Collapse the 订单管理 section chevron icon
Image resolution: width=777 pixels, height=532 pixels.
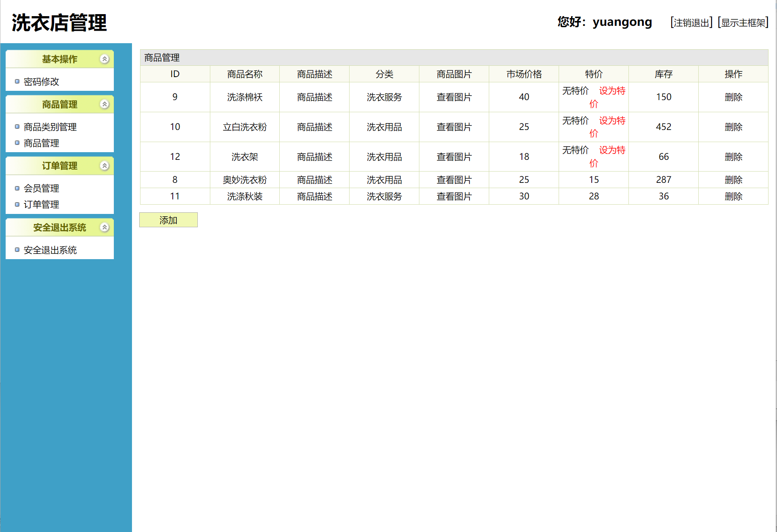105,166
